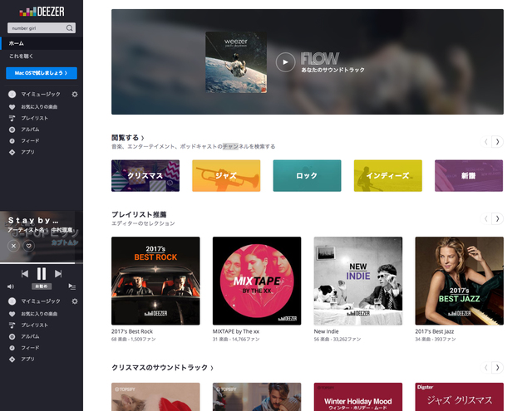Open the profile avatar below the player
532x411 pixels.
(x=12, y=301)
